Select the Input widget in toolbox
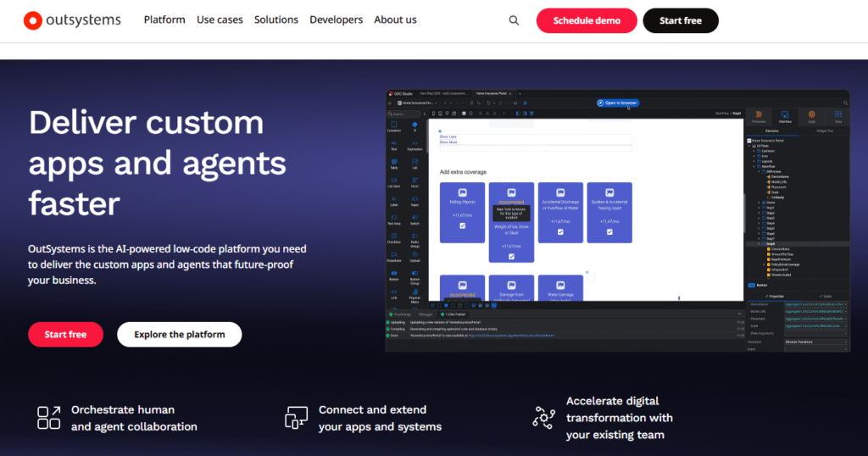Viewport: 868px width, 456px height. coord(415,202)
